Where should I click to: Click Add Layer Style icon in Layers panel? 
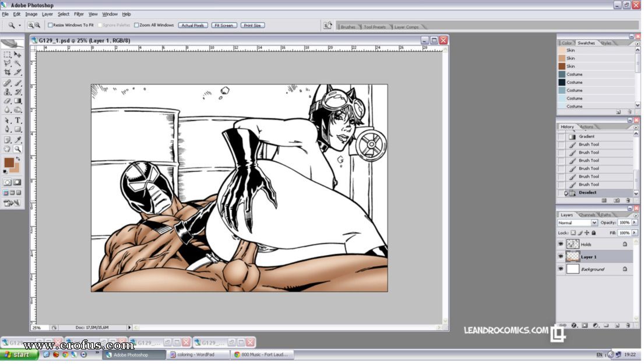click(574, 326)
